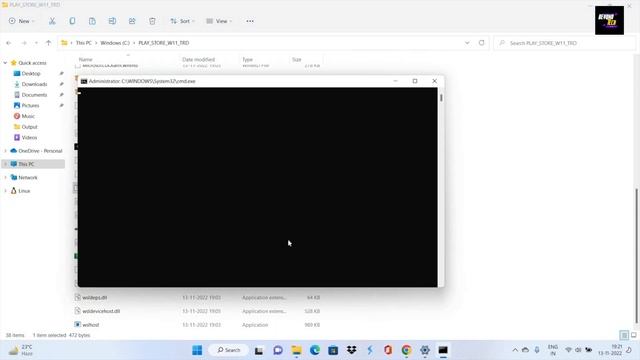The height and width of the screenshot is (360, 640).
Task: Open Output folder in navigation pane
Action: click(x=29, y=127)
